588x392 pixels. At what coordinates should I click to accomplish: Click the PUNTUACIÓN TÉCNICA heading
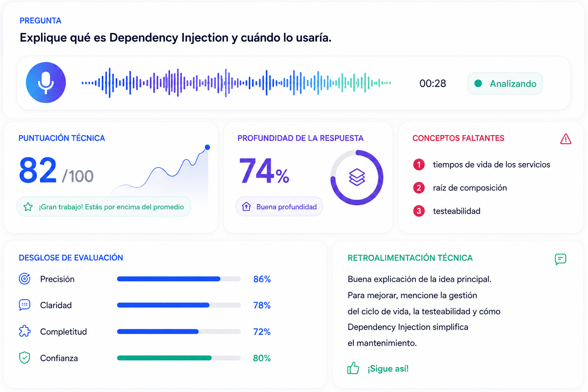click(62, 138)
